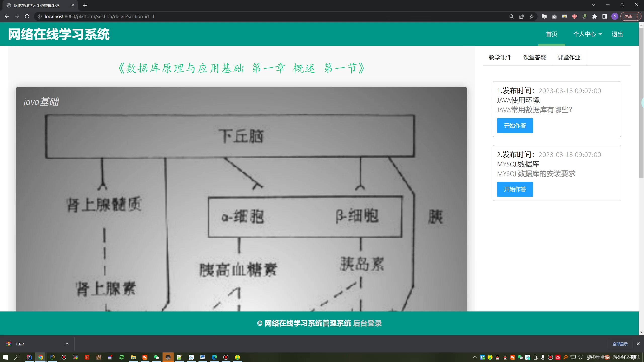Image resolution: width=644 pixels, height=362 pixels.
Task: Open QQ Music from the taskbar
Action: pyautogui.click(x=237, y=357)
